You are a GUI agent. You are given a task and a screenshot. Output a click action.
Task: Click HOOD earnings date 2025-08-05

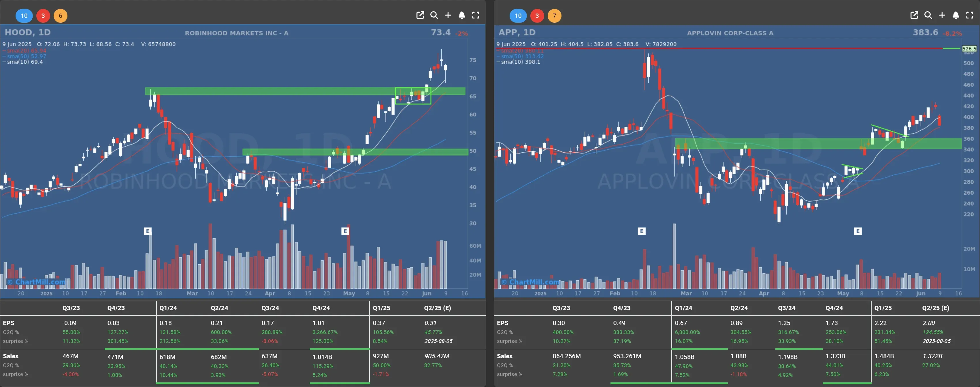[438, 341]
